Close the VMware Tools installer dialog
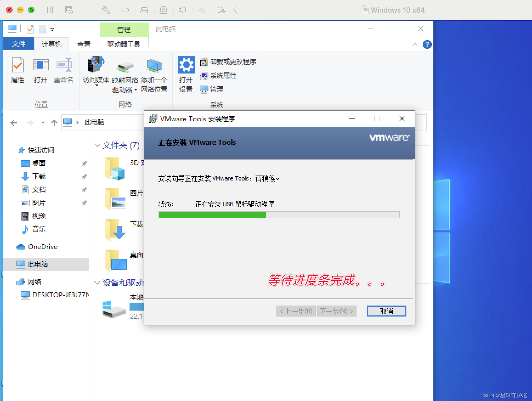 402,119
